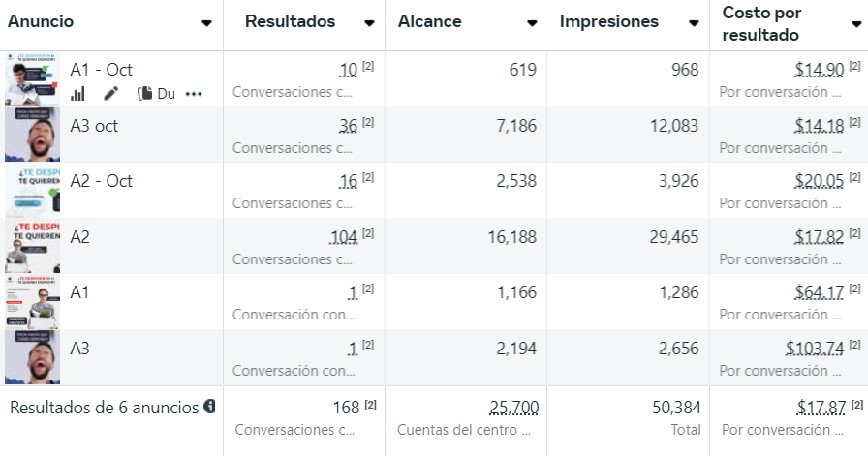Click the pencil edit icon for A1 - Oct
The height and width of the screenshot is (456, 868).
(111, 94)
